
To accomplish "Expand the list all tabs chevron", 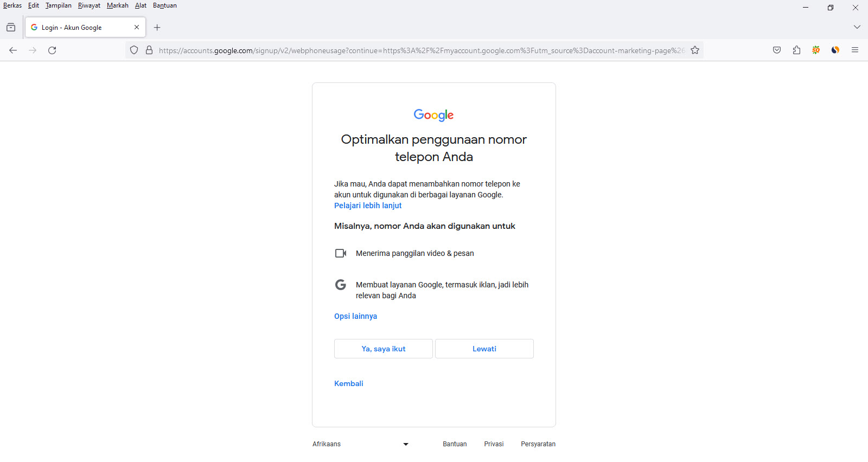I will coord(857,27).
